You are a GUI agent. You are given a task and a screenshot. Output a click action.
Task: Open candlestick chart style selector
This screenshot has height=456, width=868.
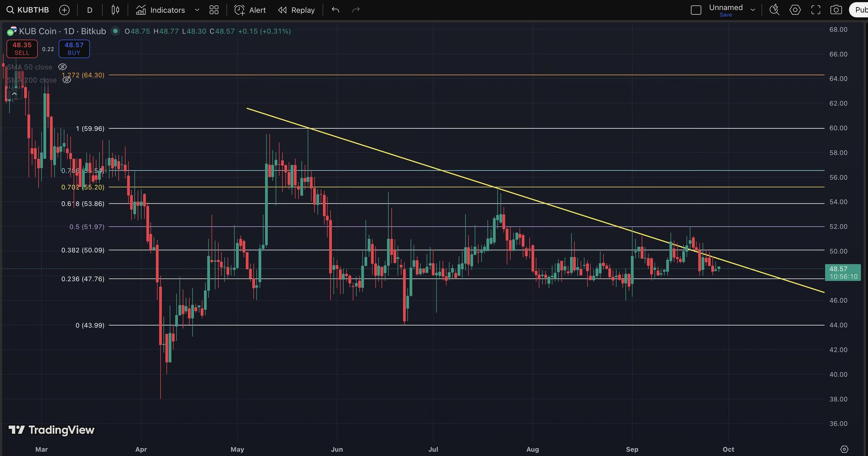click(115, 10)
